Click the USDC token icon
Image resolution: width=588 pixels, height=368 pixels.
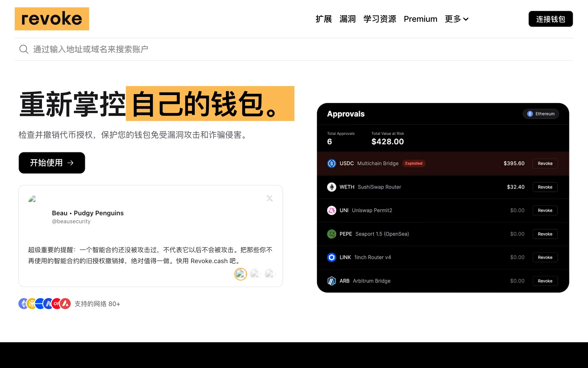331,163
